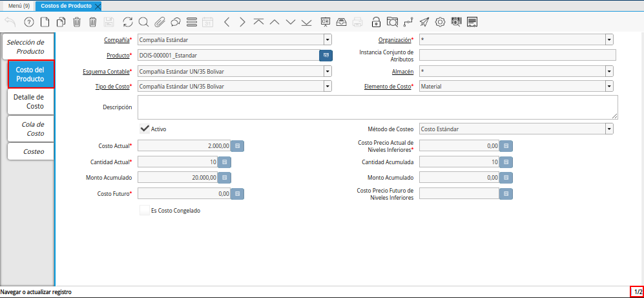Enable the Es Costo Congelado checkbox
The width and height of the screenshot is (644, 298).
145,210
